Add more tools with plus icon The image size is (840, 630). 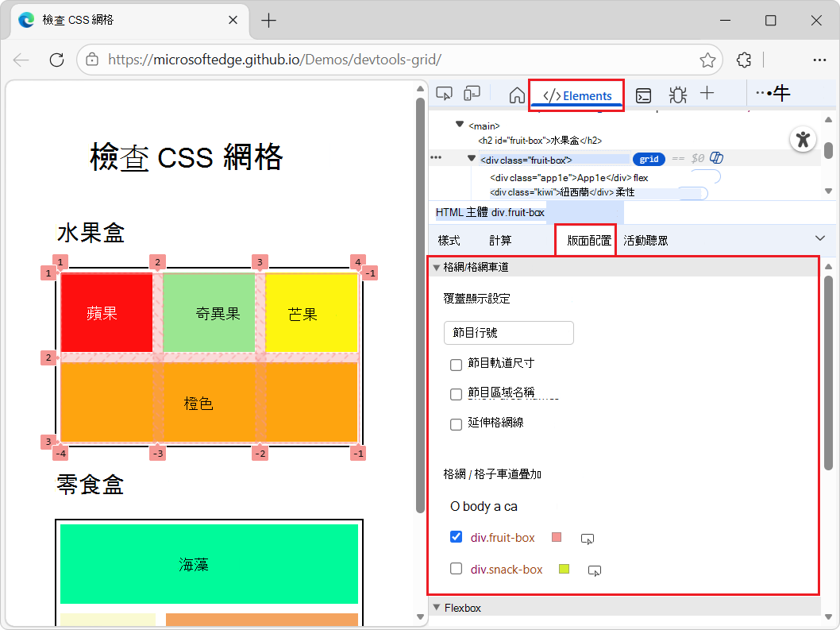point(707,93)
